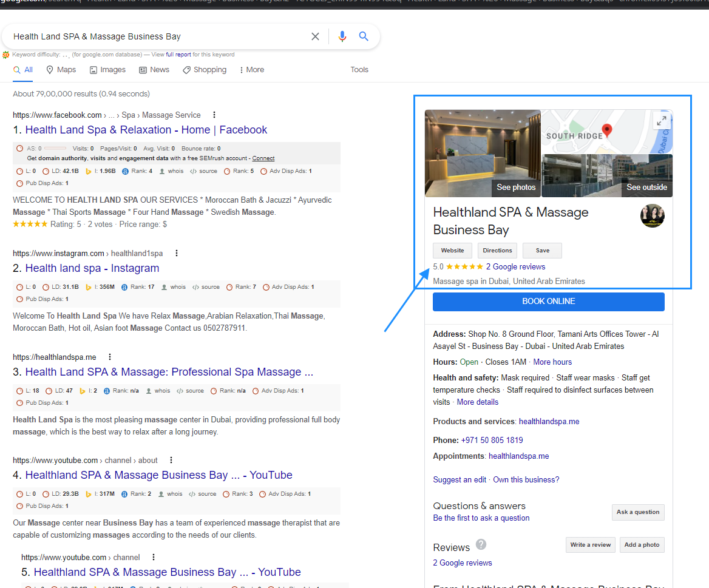Click the help icon next to Reviews

click(481, 544)
